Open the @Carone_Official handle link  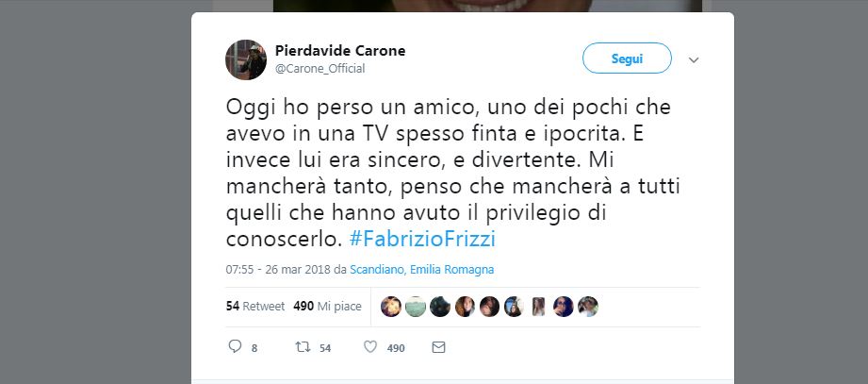pyautogui.click(x=320, y=69)
